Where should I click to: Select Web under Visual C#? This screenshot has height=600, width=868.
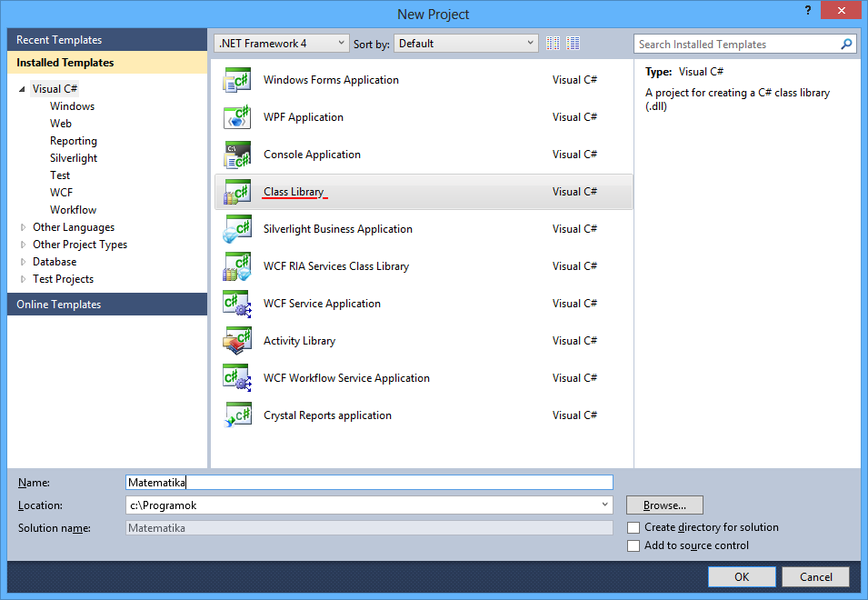coord(61,124)
